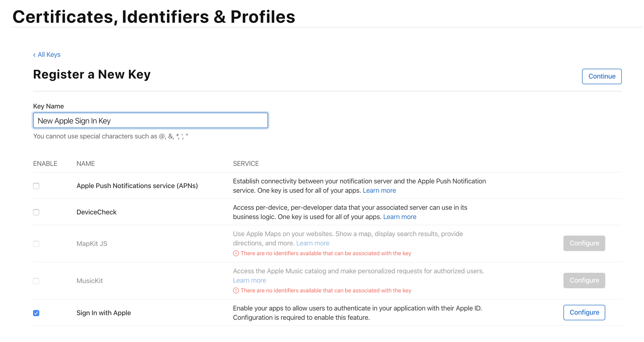
Task: Open Learn more link for DeviceCheck
Action: coord(399,217)
